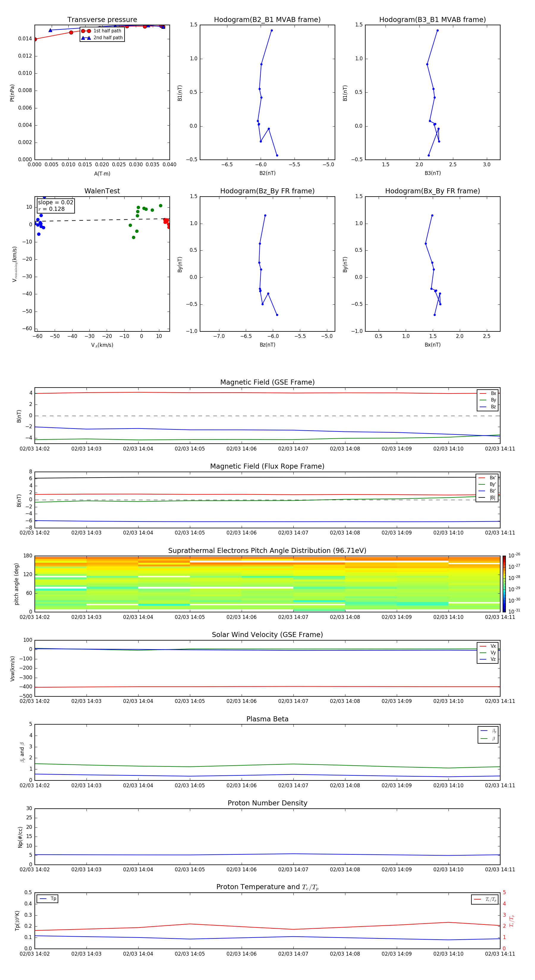The image size is (535, 980).
Task: Click the 'V_remaining(km/s)' y-axis label
Action: [x=15, y=264]
